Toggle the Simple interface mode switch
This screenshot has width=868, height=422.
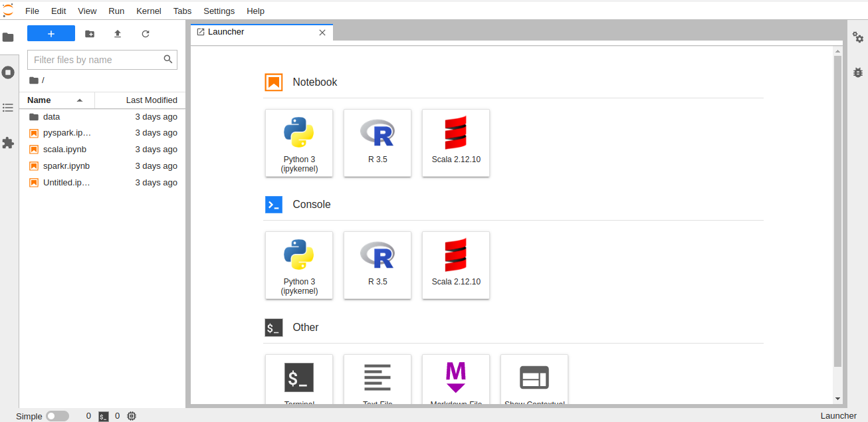pyautogui.click(x=57, y=416)
